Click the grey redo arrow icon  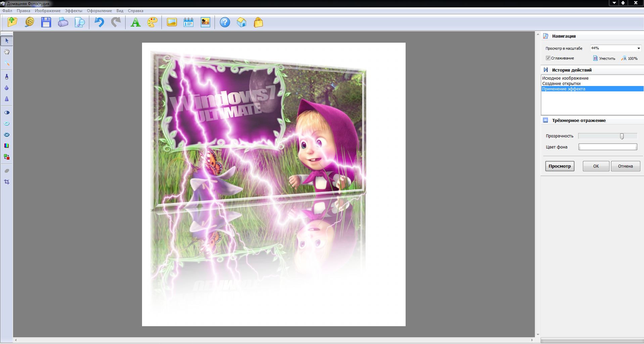(x=116, y=22)
